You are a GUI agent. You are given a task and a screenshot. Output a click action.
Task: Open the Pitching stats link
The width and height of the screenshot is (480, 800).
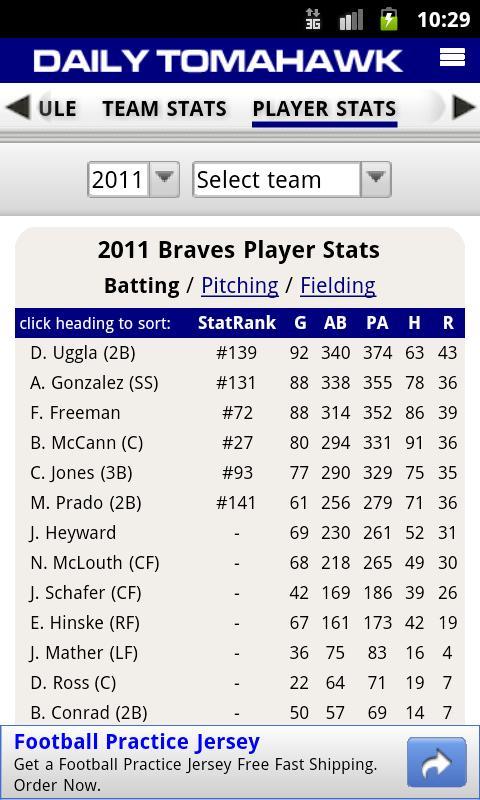tap(240, 286)
